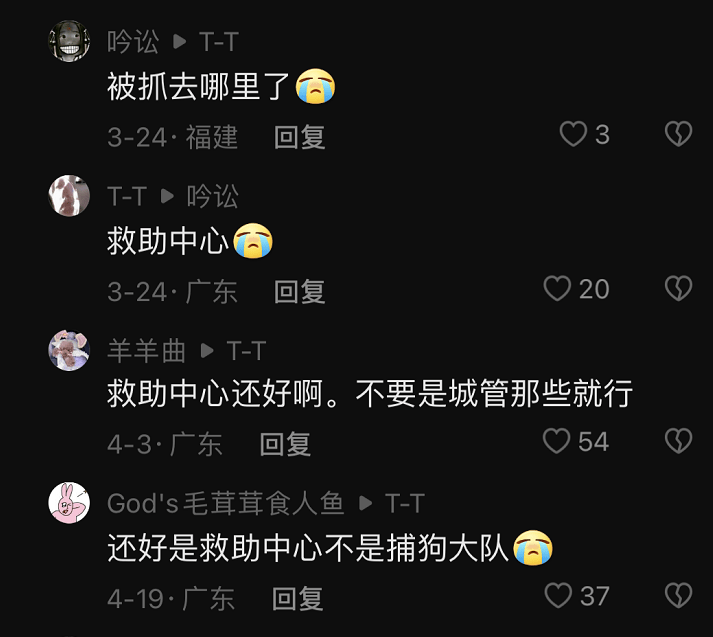713x637 pixels.
Task: Tap 回复 under the 4-19 comment
Action: tap(297, 599)
